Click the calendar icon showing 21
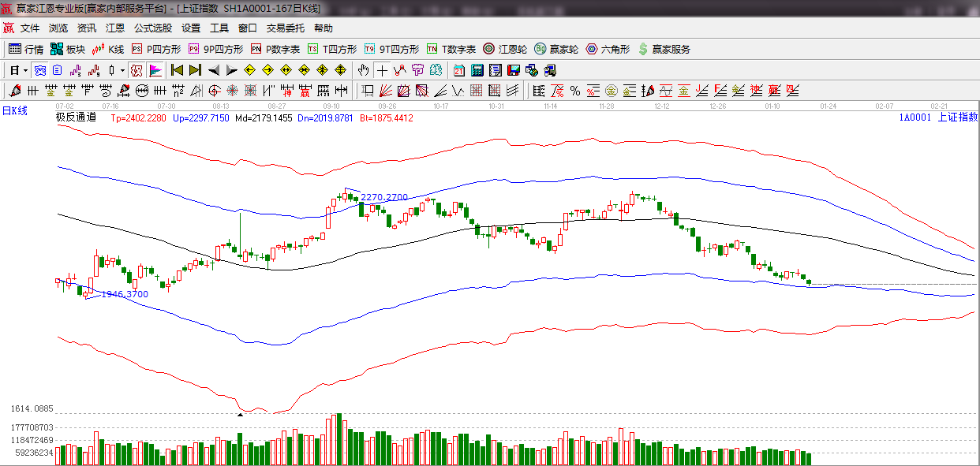 458,70
